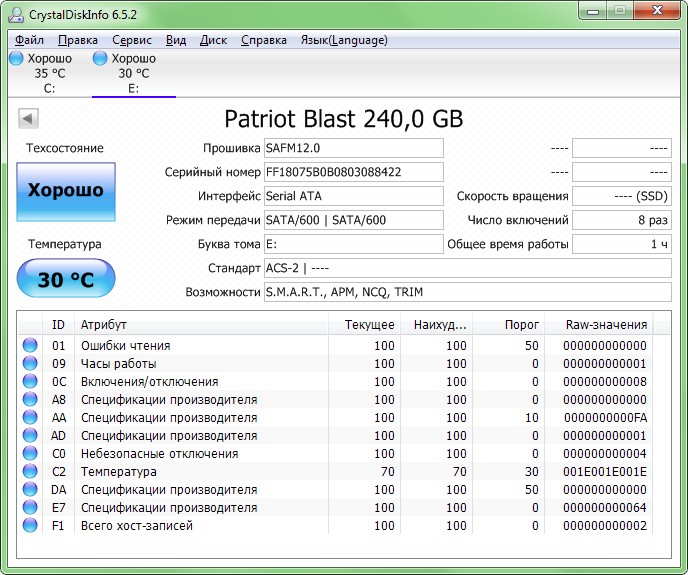Click the Всего хост-записей attribute name
This screenshot has height=575, width=688.
(x=137, y=525)
